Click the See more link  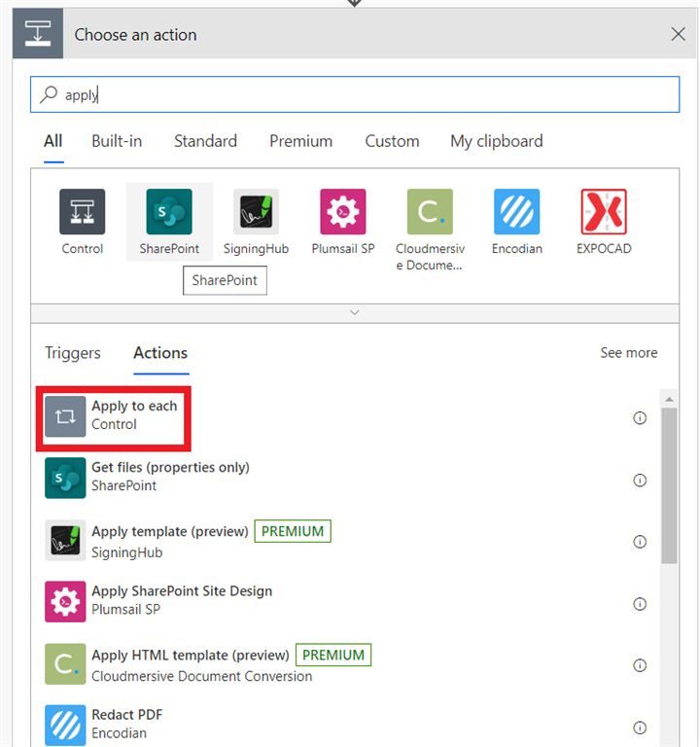629,353
